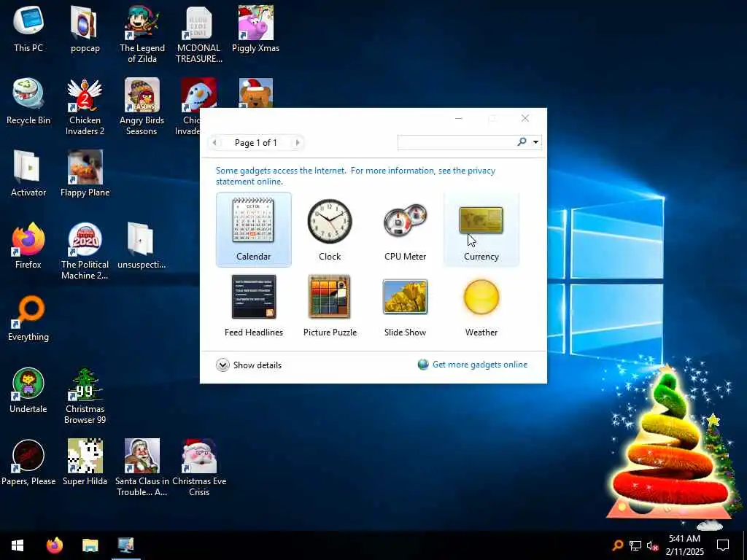Select Angry Birds Seasons shortcut

(142, 106)
